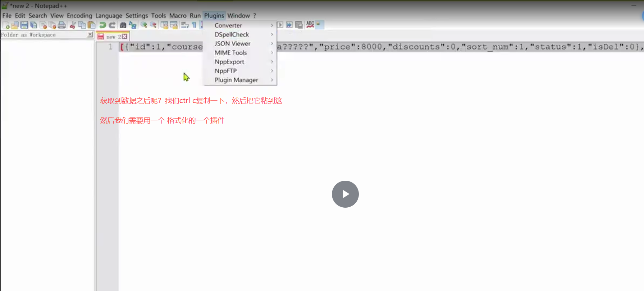The width and height of the screenshot is (644, 291).
Task: Click line number 1 in the margin
Action: pos(110,47)
